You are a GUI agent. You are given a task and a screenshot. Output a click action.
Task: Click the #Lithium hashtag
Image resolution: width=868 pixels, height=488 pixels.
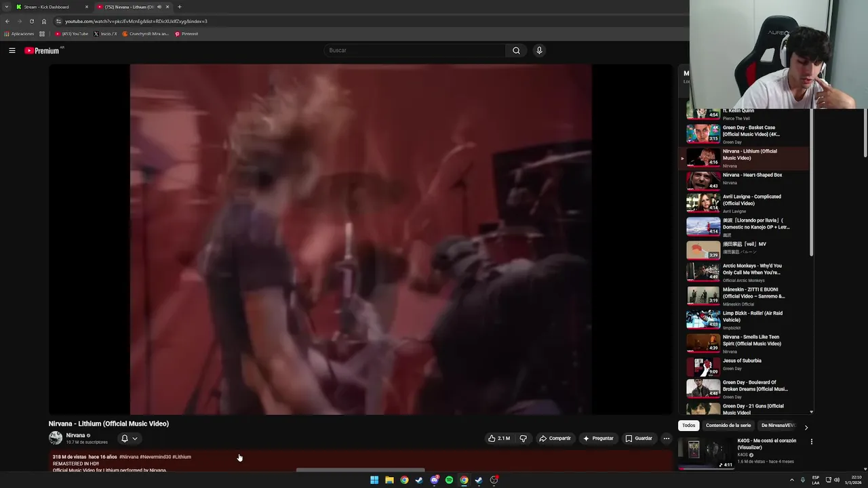[x=182, y=457]
